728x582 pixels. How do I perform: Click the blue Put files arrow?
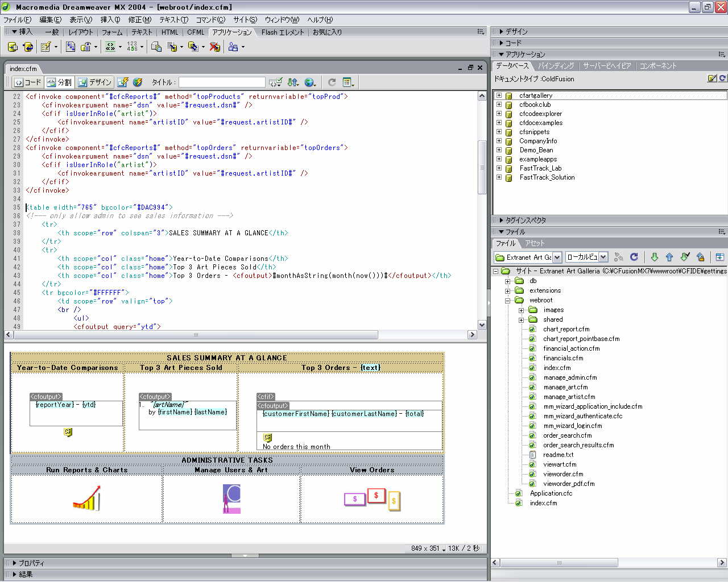[669, 257]
